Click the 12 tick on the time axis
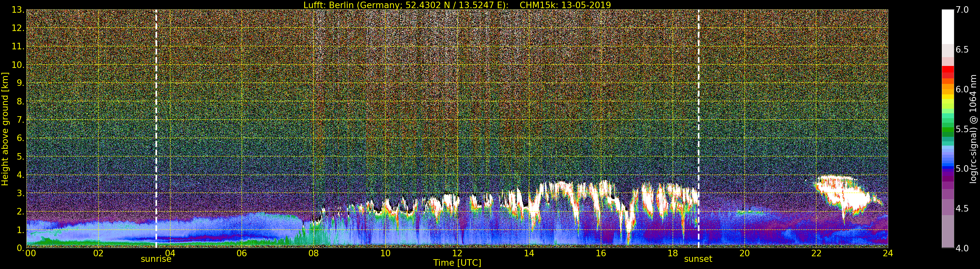The width and height of the screenshot is (980, 269). (457, 253)
